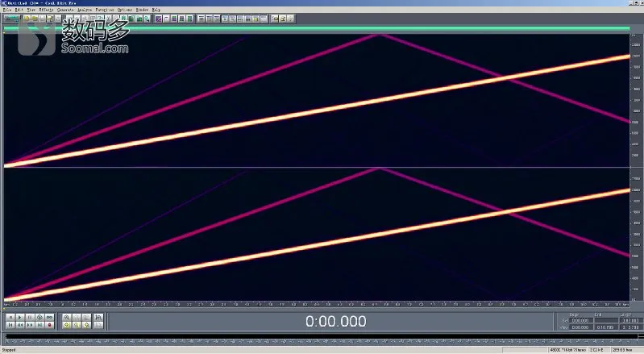Click the frequency ruler beside upper channel

[x=635, y=100]
